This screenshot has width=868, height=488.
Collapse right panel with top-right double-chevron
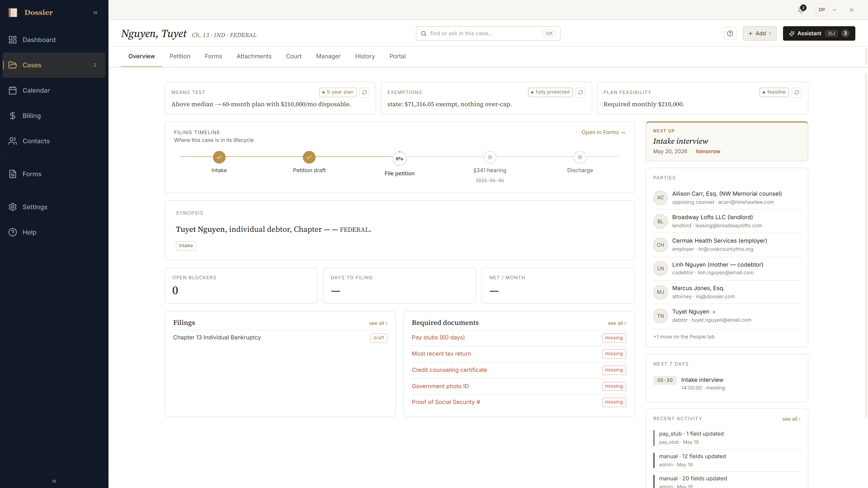coord(852,10)
